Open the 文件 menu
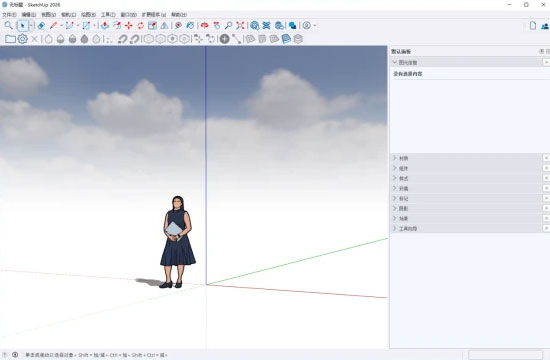550x360 pixels. click(9, 15)
